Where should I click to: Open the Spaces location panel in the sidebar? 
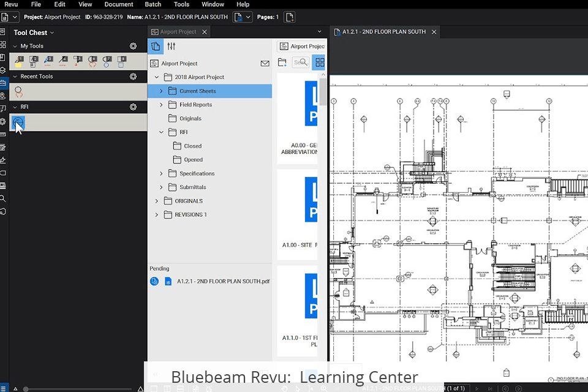[2, 96]
